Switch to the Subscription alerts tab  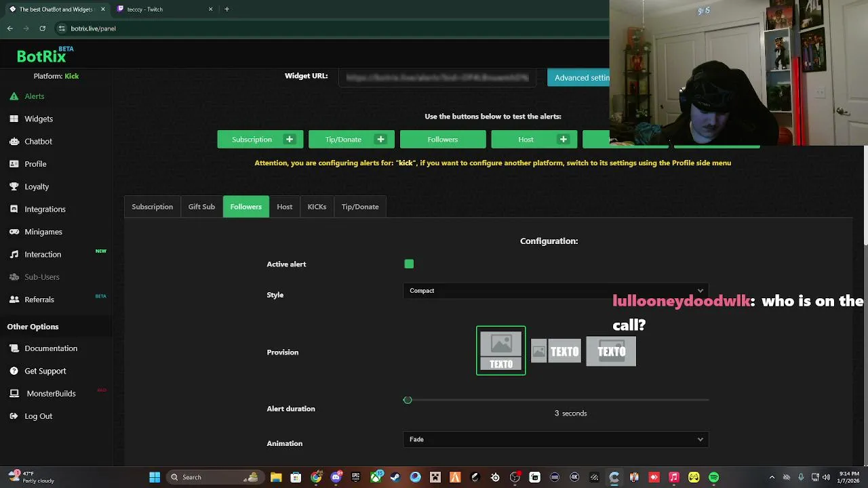click(153, 207)
